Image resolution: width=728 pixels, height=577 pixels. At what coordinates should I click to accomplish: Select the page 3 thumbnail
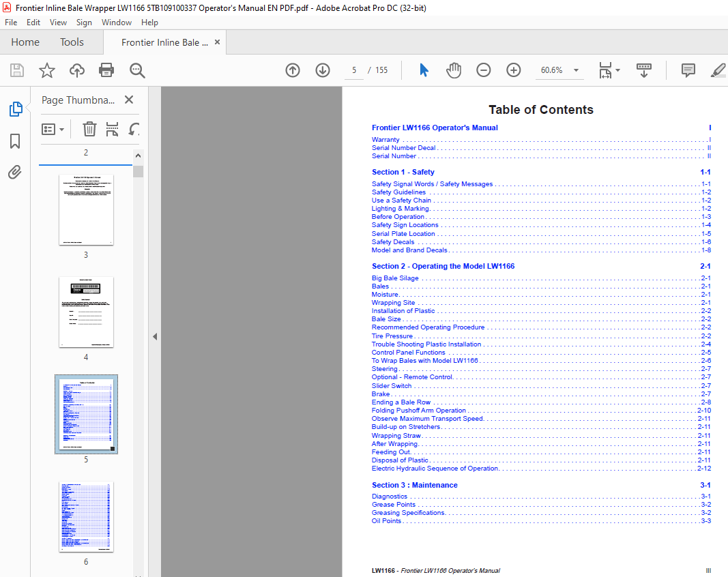click(x=87, y=210)
